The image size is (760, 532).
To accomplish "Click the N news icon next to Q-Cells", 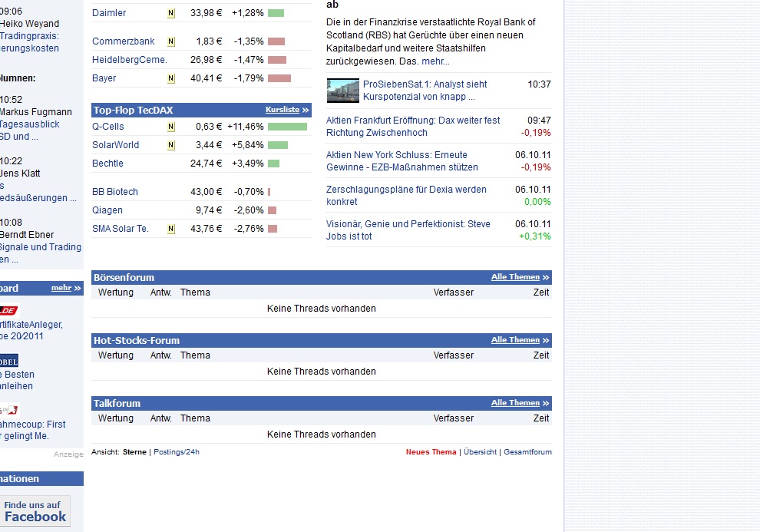I will click(x=171, y=127).
